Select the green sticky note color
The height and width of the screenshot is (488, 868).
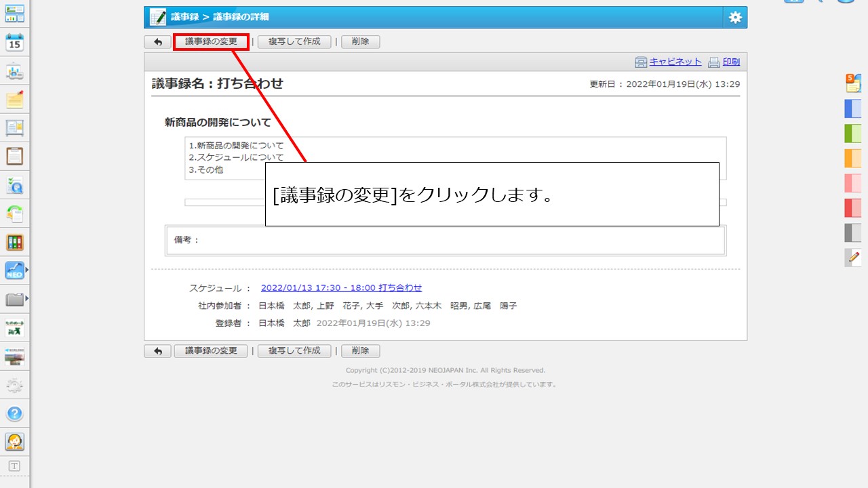tap(852, 134)
